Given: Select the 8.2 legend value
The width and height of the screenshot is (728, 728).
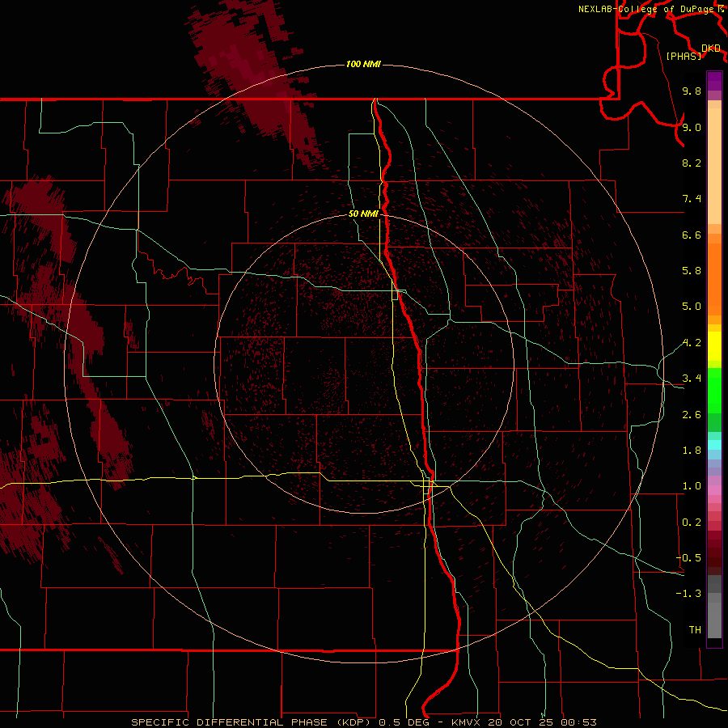Looking at the screenshot, I should pos(692,163).
